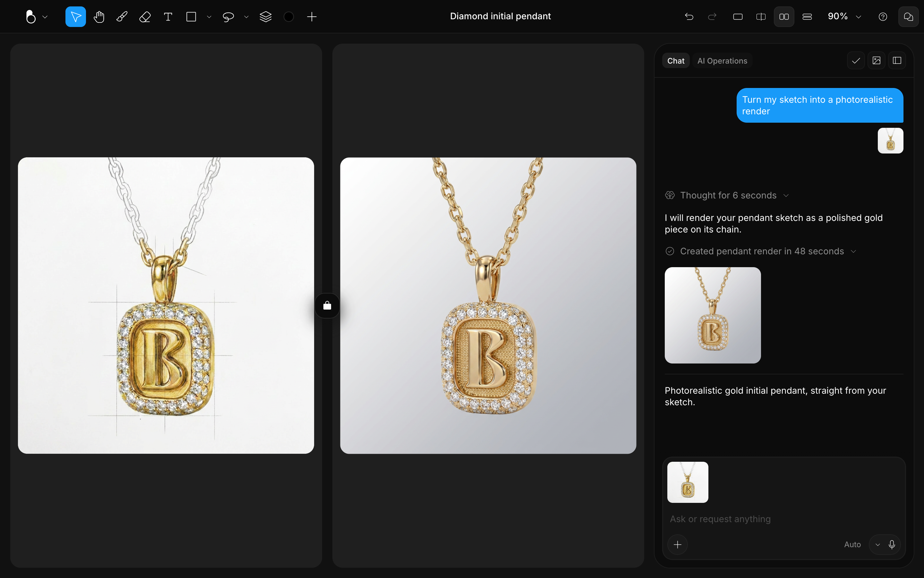Switch to stacked rows view
The height and width of the screenshot is (578, 924).
point(807,16)
